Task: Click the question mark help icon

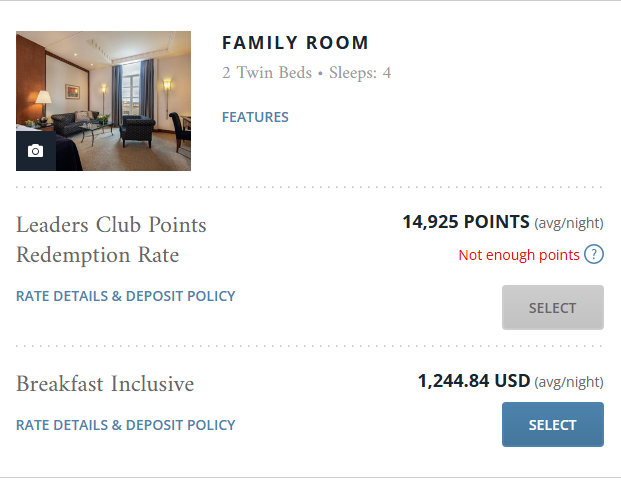Action: point(594,254)
